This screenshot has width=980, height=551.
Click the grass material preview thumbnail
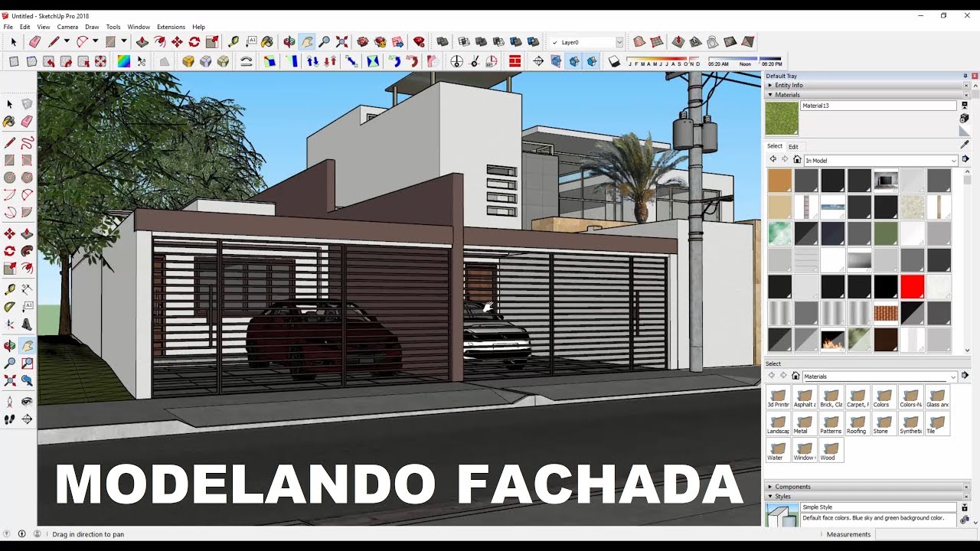click(x=782, y=119)
